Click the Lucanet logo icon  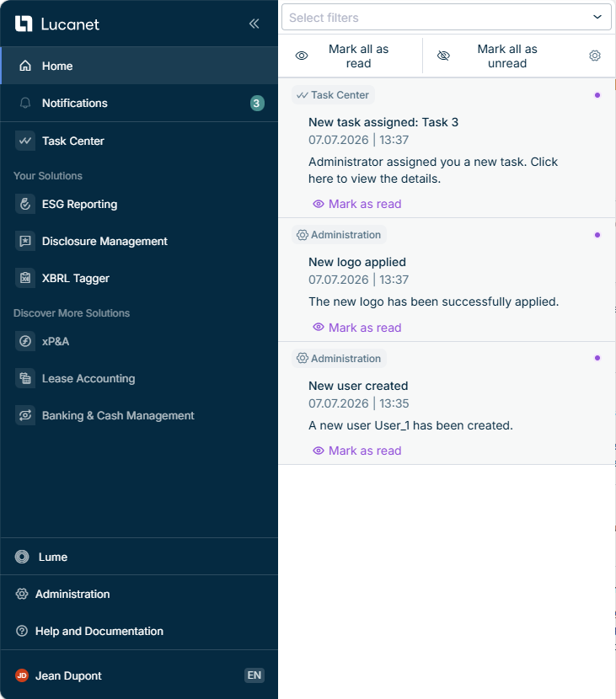pyautogui.click(x=24, y=24)
